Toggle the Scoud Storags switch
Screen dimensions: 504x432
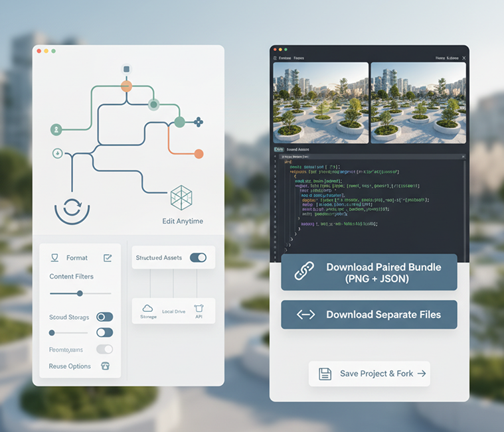[x=104, y=317]
